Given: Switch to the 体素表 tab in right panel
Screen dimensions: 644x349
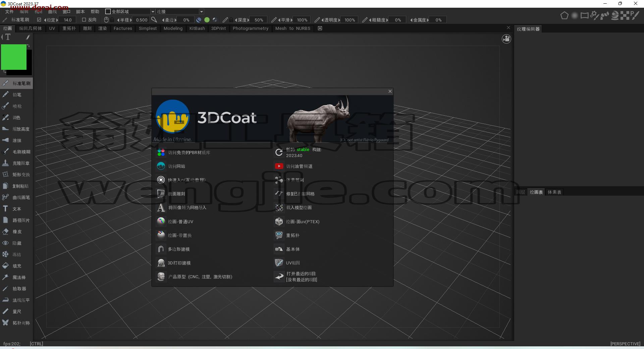Looking at the screenshot, I should click(554, 192).
